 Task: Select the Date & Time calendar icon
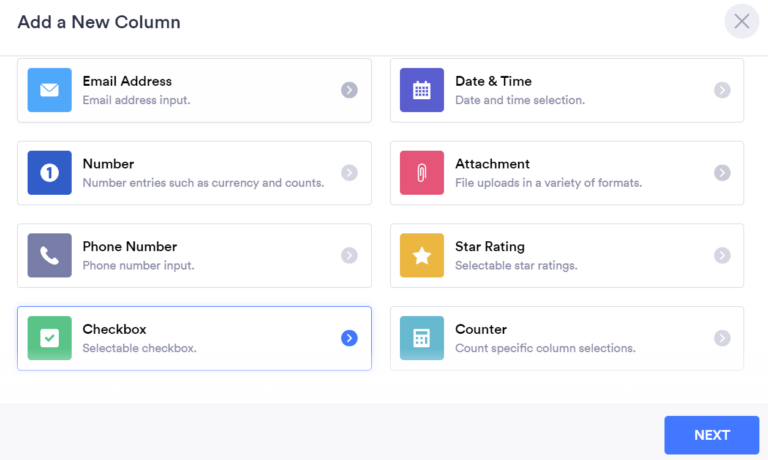[422, 90]
